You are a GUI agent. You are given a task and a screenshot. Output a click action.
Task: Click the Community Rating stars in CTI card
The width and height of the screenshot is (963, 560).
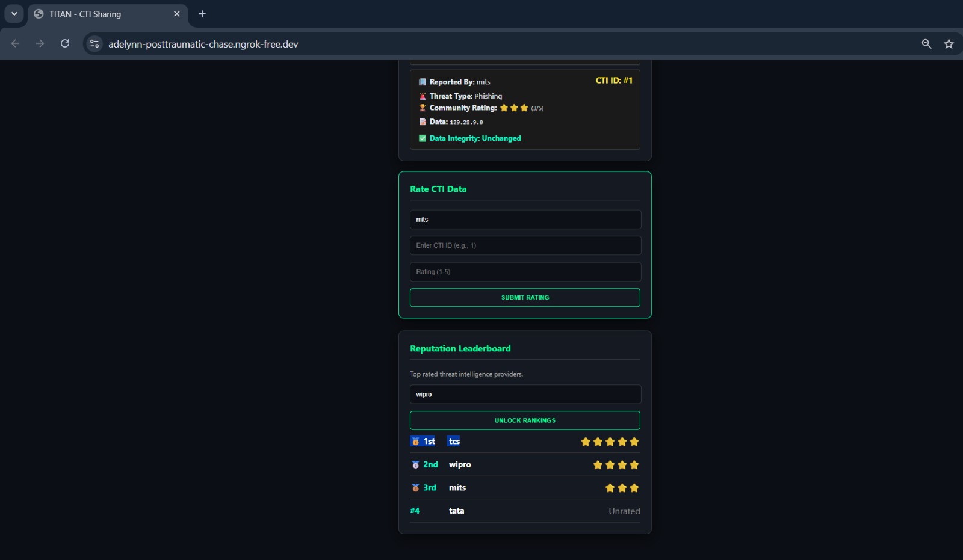[x=514, y=108]
